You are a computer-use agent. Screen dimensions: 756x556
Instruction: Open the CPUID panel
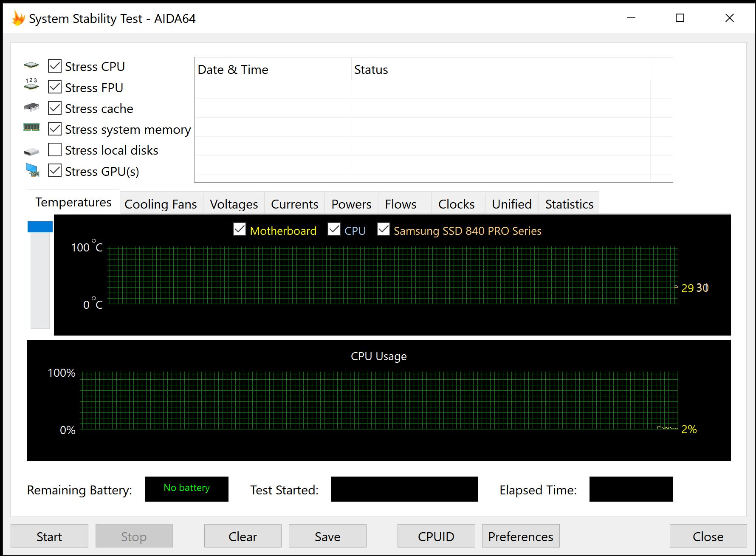[x=436, y=536]
